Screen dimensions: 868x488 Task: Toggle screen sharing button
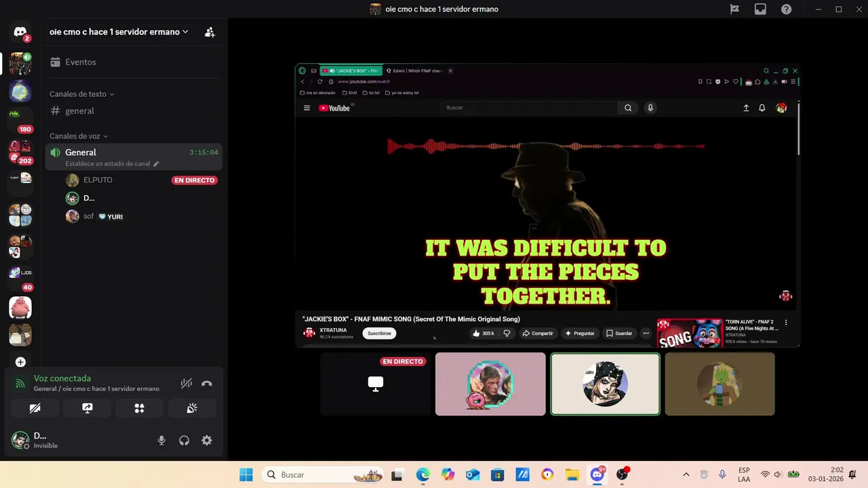[x=87, y=408]
